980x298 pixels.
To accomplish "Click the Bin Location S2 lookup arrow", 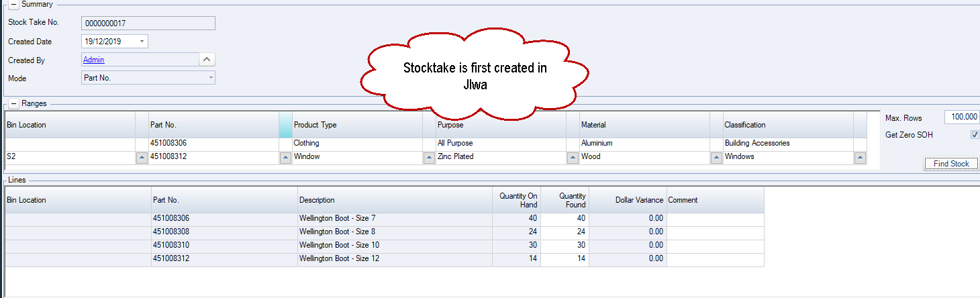I will (x=142, y=158).
